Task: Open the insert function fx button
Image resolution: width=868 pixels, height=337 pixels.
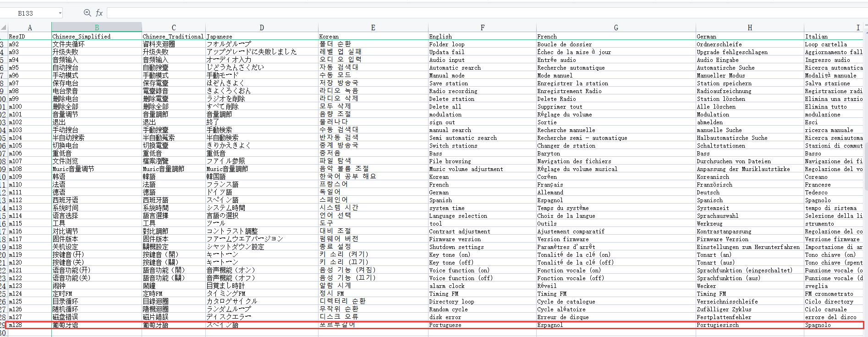Action: (99, 13)
